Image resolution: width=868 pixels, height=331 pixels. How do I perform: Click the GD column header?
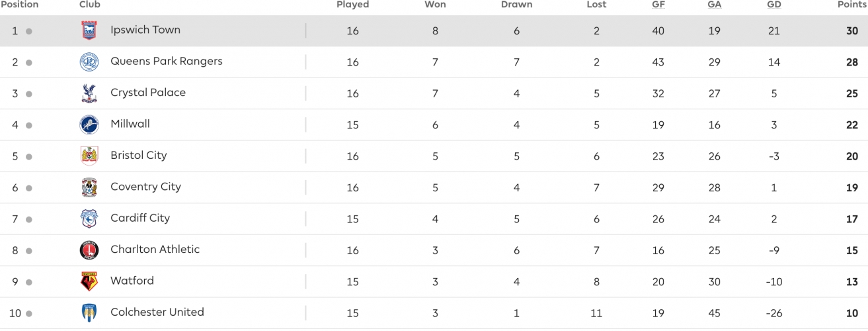click(x=773, y=5)
